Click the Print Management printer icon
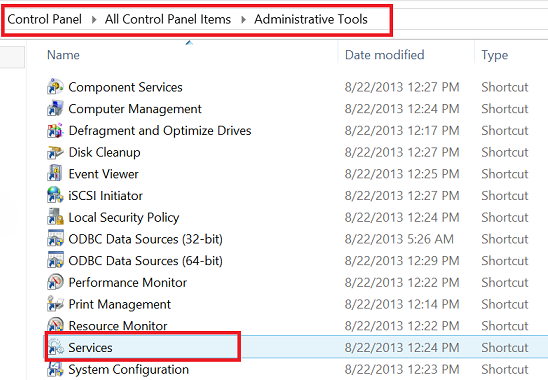Screen dimensions: 548x380 (x=55, y=304)
